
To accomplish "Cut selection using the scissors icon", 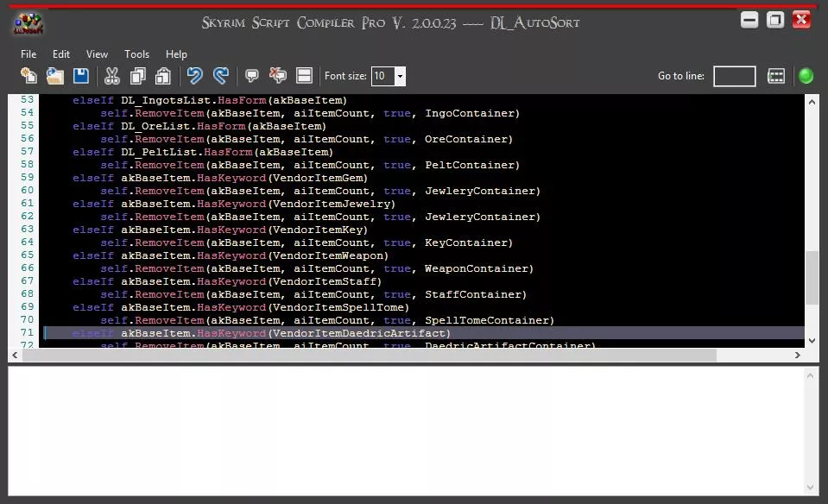I will pos(112,76).
